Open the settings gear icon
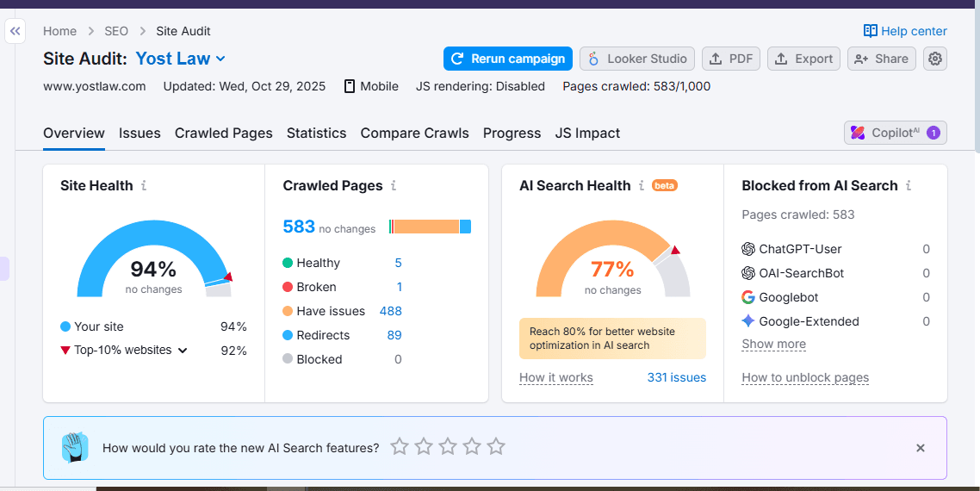This screenshot has height=491, width=980. 935,59
